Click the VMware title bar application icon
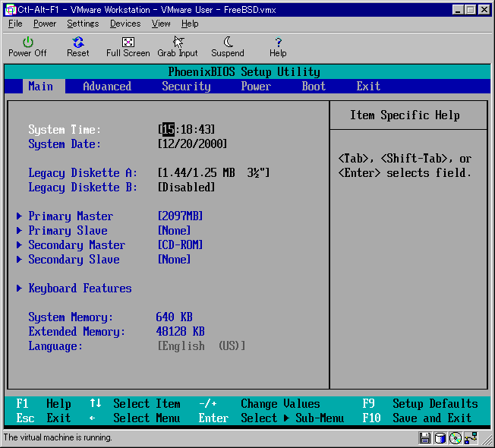495x448 pixels. [10, 10]
